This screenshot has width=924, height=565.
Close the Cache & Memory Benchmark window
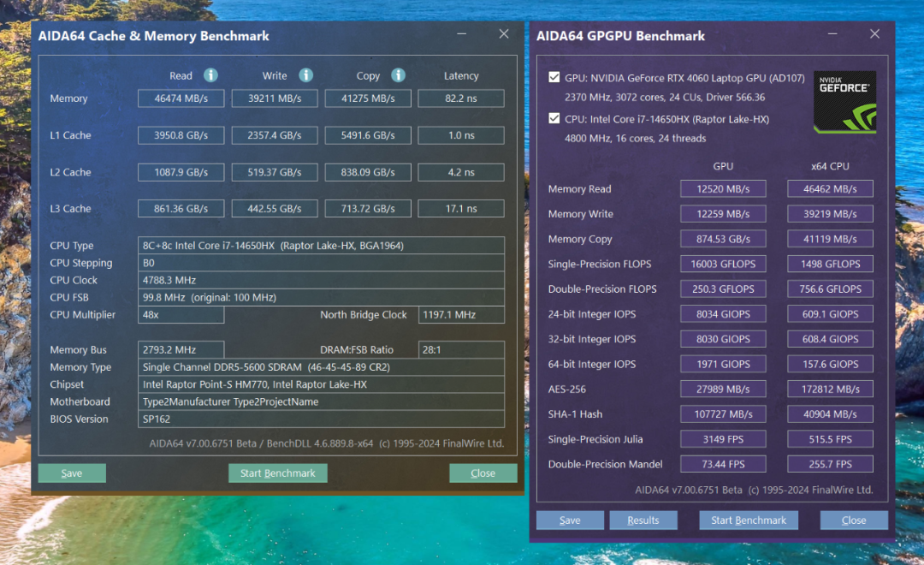pos(503,34)
